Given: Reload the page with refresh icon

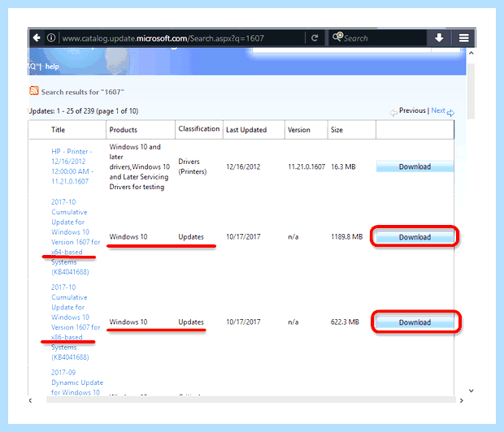Looking at the screenshot, I should [x=315, y=38].
